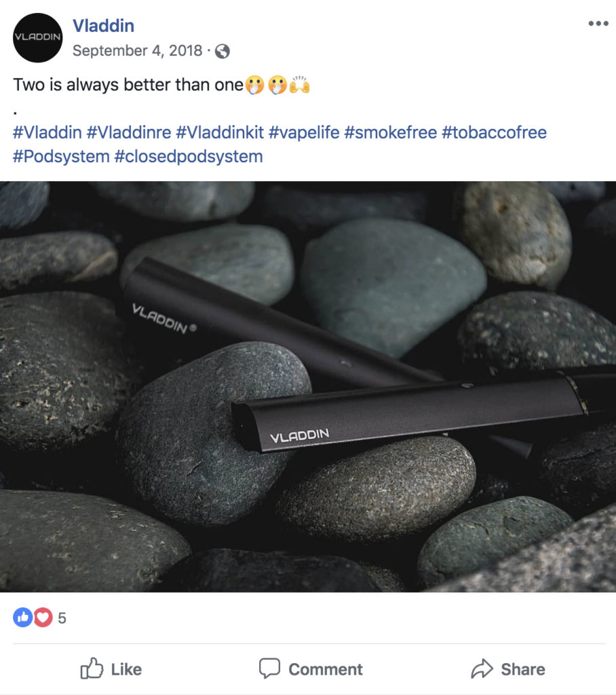Open the #tobaccofree hashtag

pyautogui.click(x=494, y=132)
